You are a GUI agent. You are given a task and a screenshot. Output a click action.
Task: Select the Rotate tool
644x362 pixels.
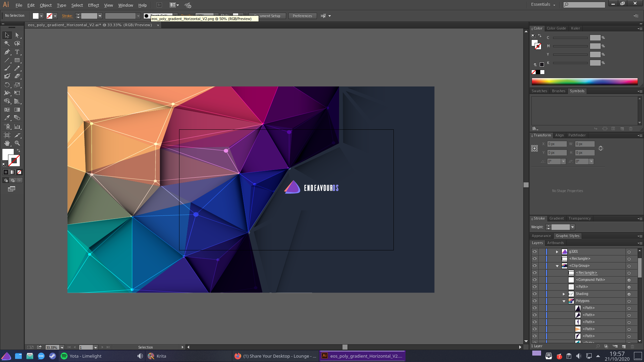tap(7, 85)
